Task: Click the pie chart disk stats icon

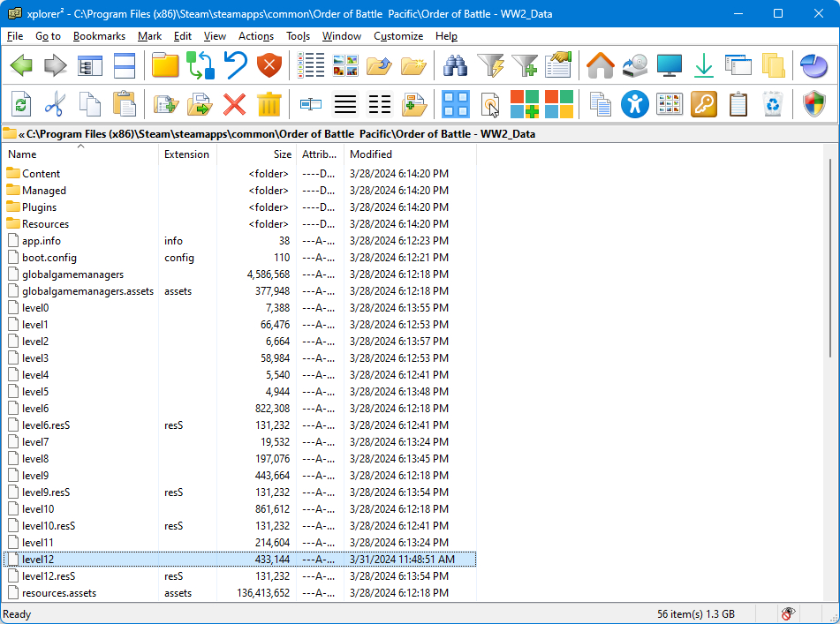Action: (814, 66)
